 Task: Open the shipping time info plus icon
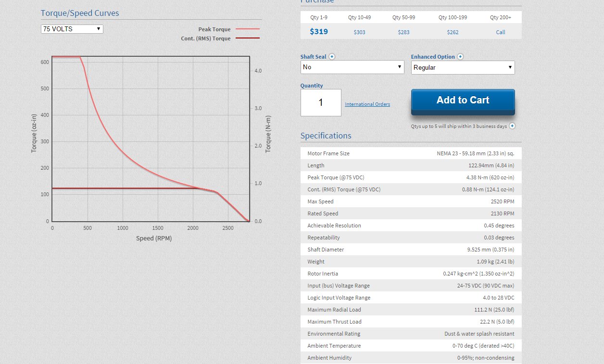point(512,126)
